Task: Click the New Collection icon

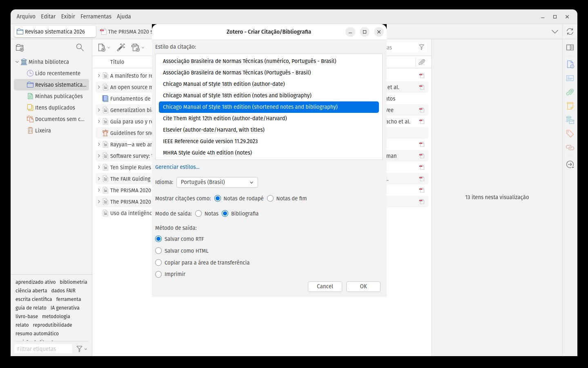Action: pyautogui.click(x=20, y=47)
